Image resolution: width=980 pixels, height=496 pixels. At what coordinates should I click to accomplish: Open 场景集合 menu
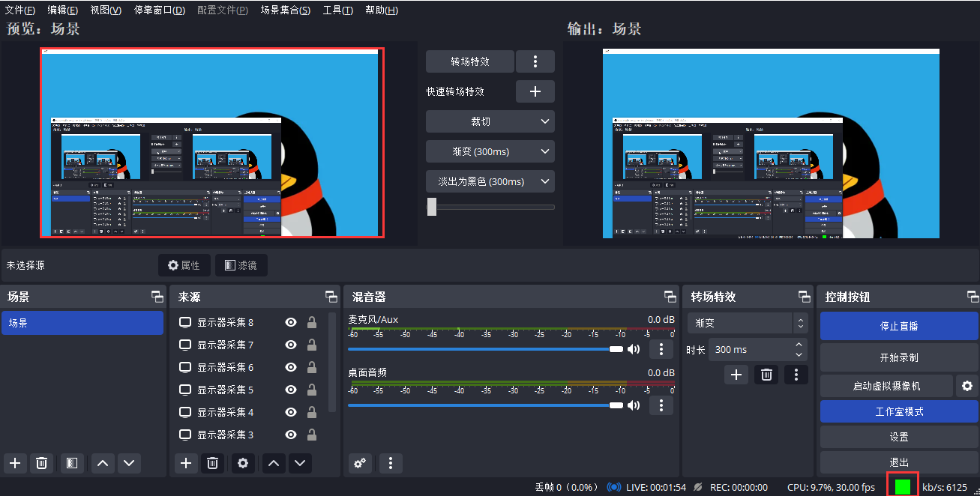click(286, 10)
